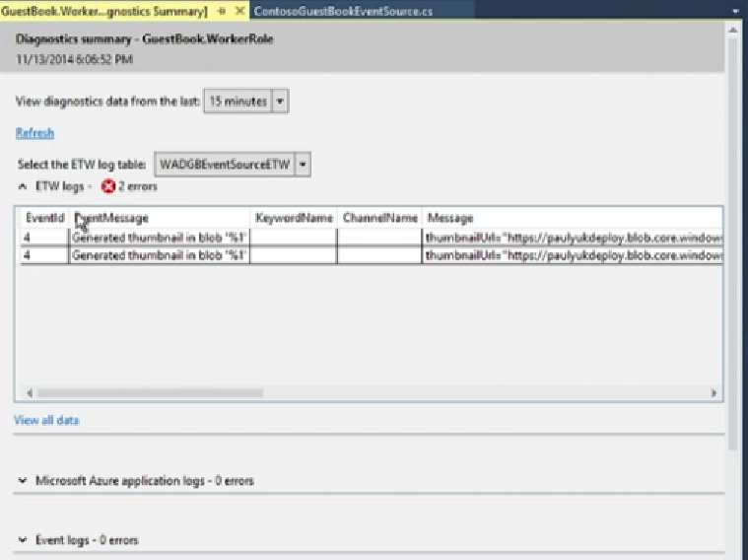Click the right arrow of the horizontal table scrollbar
The image size is (748, 560).
(714, 392)
